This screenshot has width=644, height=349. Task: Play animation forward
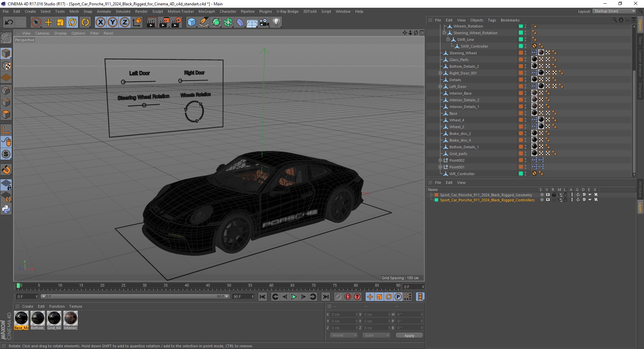coord(294,297)
